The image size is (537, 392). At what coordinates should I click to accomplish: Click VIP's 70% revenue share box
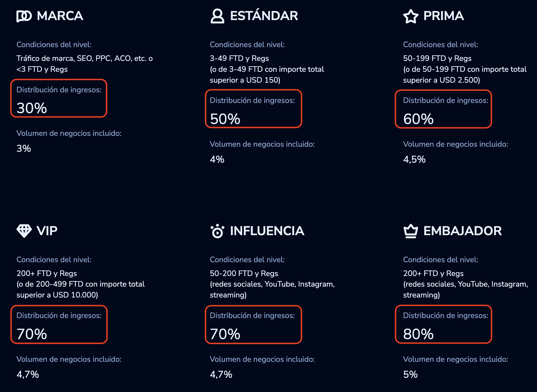point(59,324)
